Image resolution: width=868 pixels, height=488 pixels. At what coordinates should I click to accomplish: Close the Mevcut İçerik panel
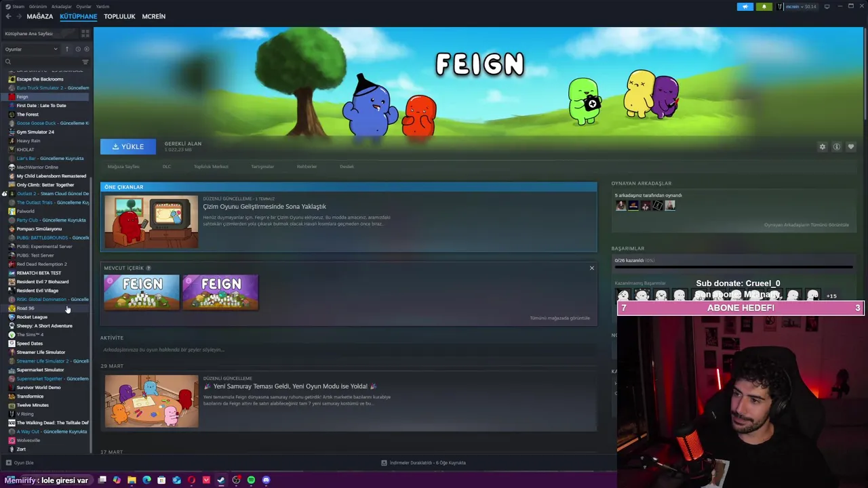click(591, 268)
